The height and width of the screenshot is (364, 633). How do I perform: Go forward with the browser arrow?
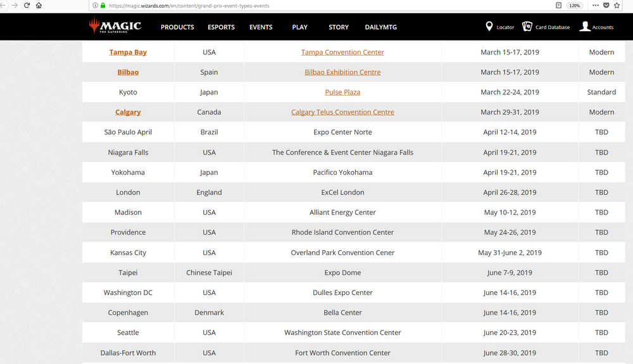(x=14, y=5)
